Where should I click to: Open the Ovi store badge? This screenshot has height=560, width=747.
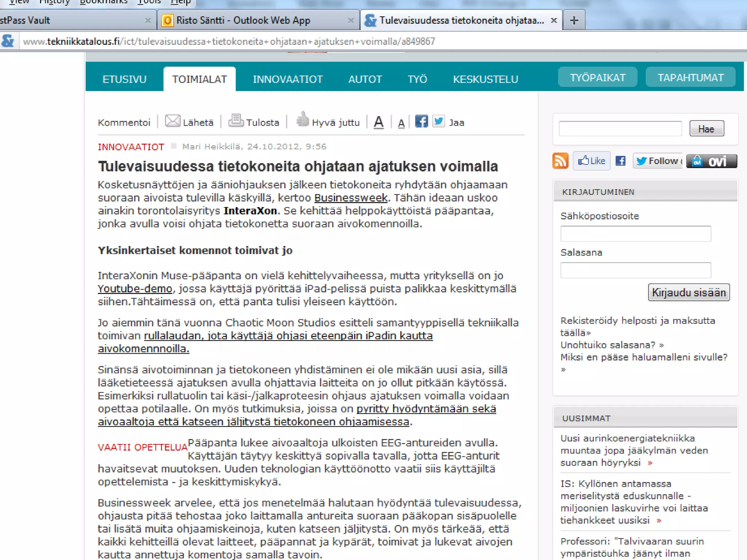(711, 161)
